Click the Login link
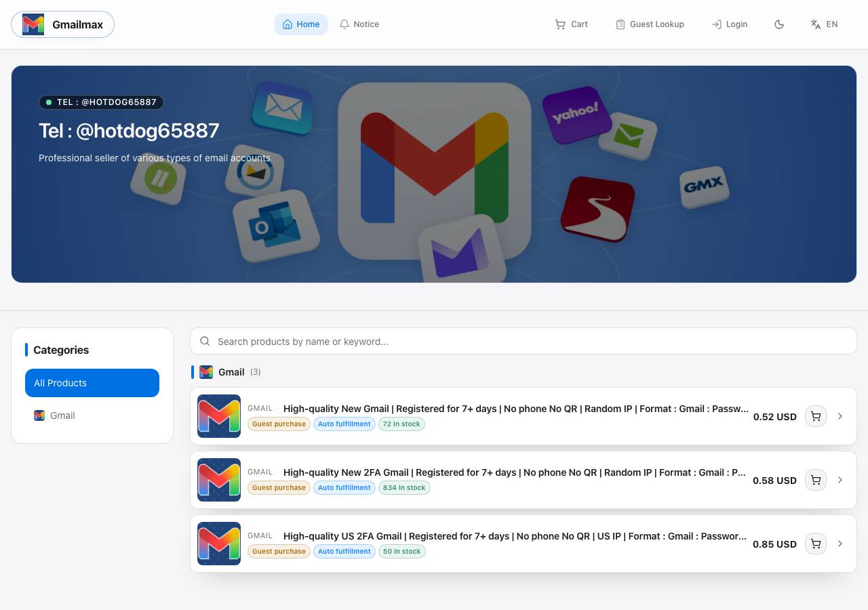The image size is (868, 610). pyautogui.click(x=729, y=24)
